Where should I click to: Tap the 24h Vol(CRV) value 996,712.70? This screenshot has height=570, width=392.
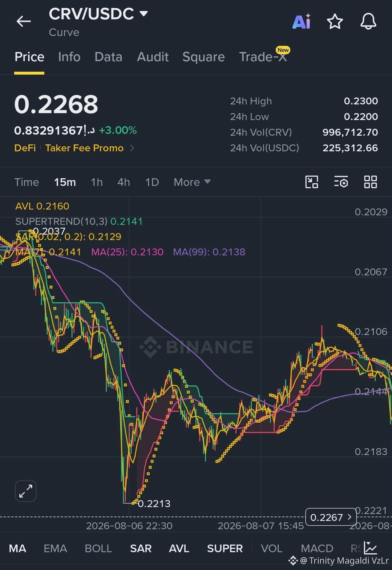[x=350, y=132]
